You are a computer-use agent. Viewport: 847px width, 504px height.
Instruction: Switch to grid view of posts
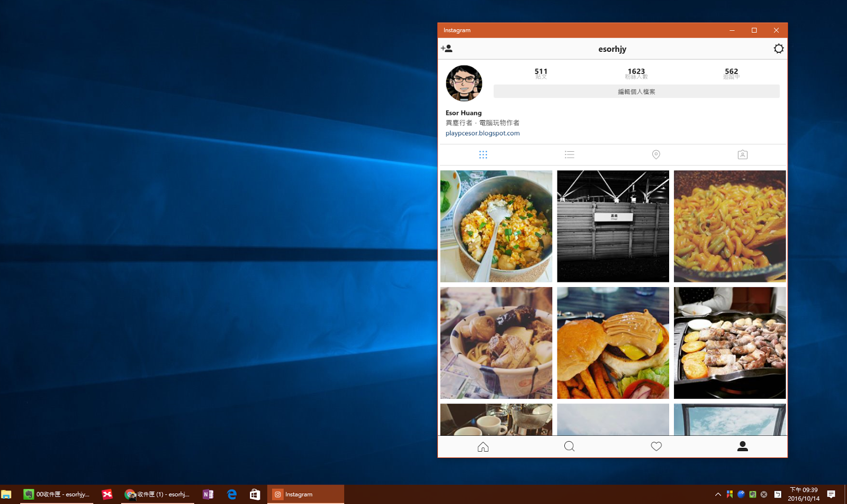[483, 154]
